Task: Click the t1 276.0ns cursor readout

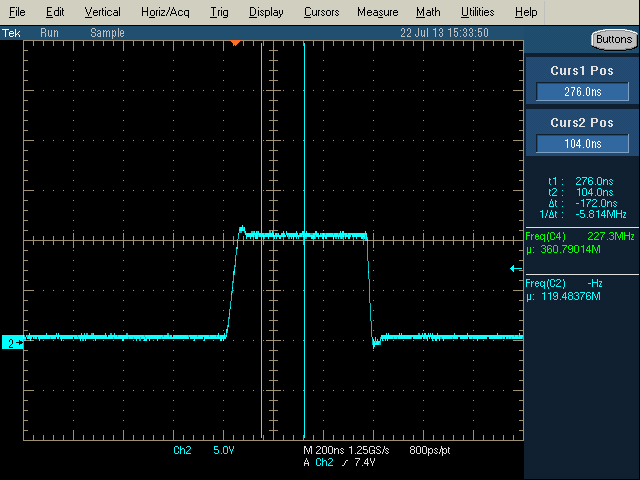Action: click(x=581, y=181)
